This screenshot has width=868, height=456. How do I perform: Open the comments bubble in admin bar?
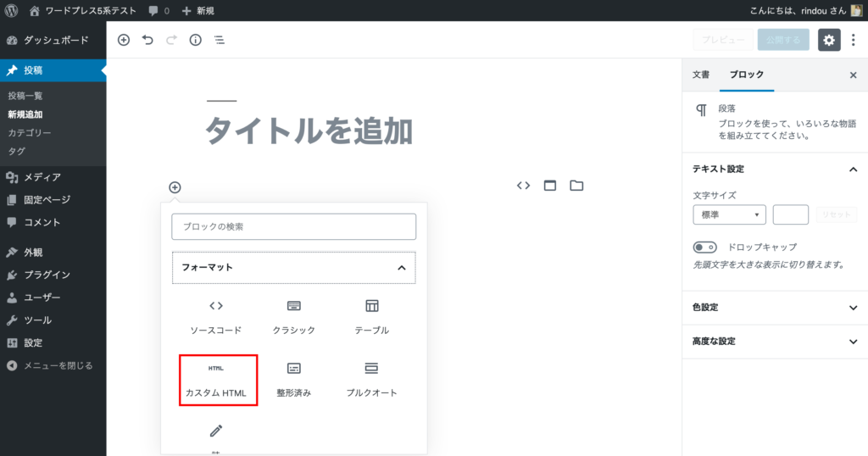pos(159,10)
